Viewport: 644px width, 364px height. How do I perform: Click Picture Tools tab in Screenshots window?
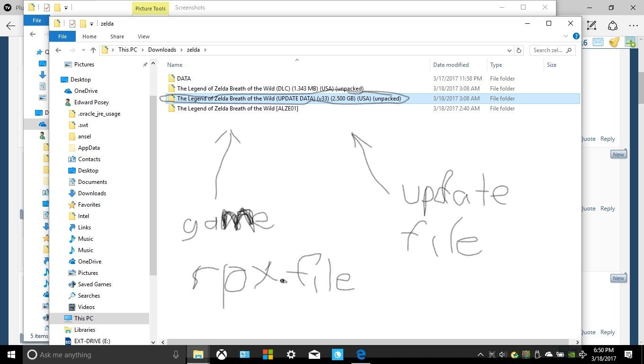[x=151, y=9]
